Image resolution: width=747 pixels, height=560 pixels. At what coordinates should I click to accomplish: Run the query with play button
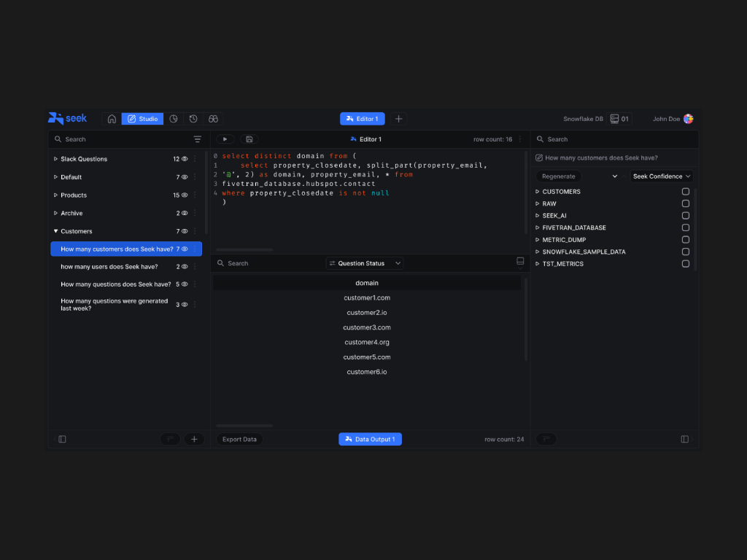pos(225,139)
